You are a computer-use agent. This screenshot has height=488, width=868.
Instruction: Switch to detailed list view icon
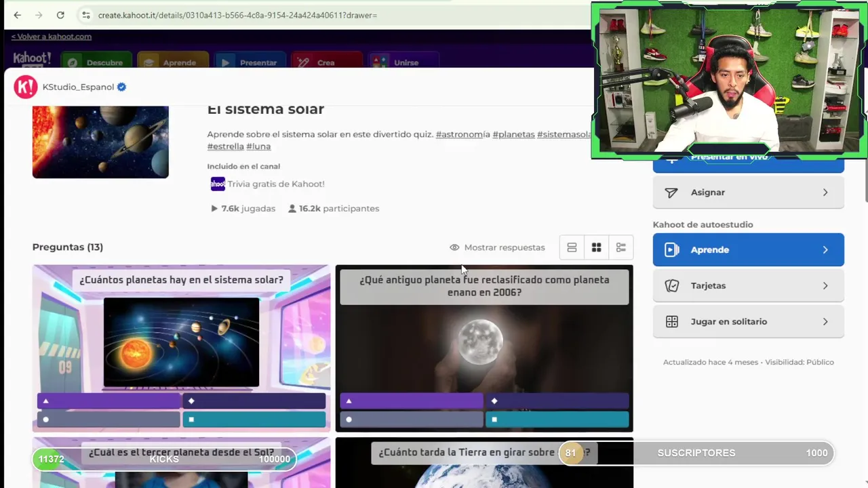click(x=620, y=247)
